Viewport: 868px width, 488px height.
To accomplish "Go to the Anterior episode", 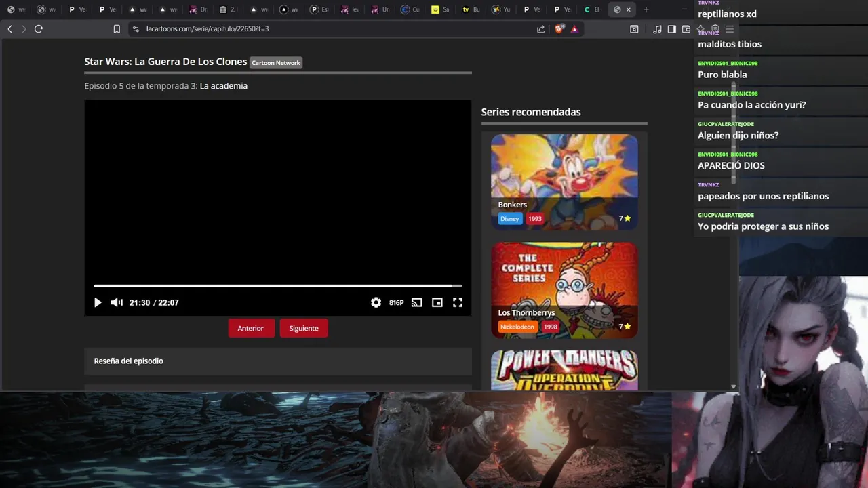I will [x=251, y=328].
